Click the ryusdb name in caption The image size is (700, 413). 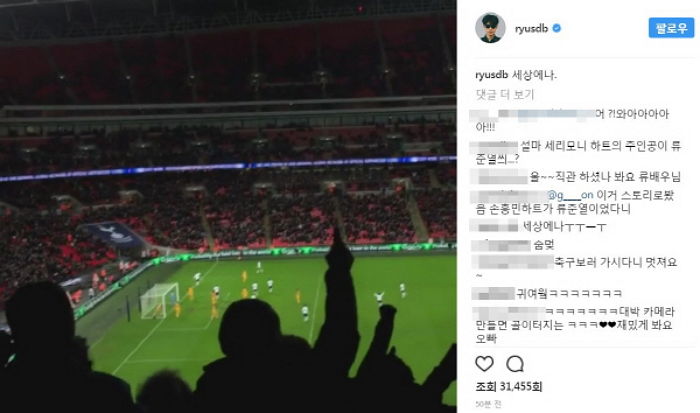492,75
